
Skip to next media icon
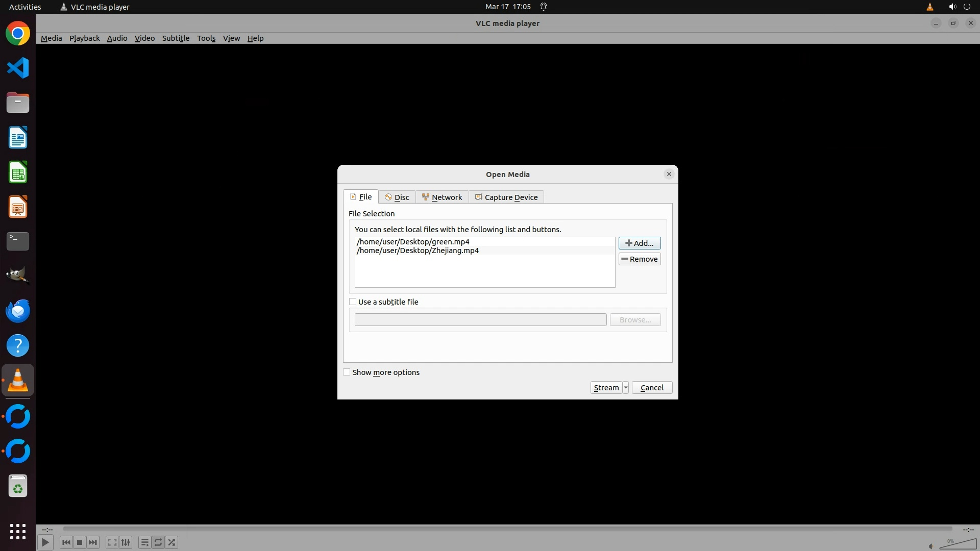93,542
